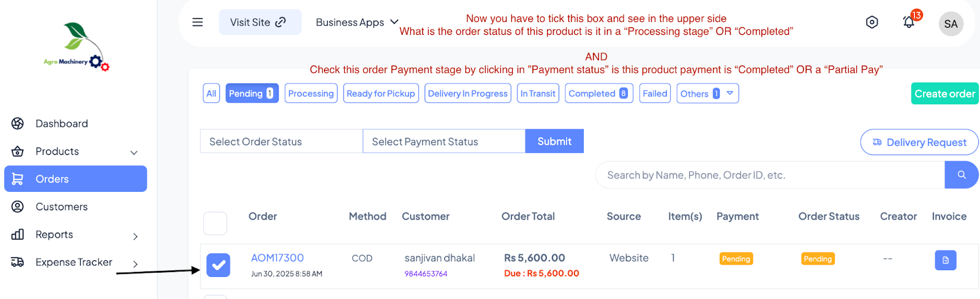Tick the select-all orders checkbox
This screenshot has height=299, width=980.
coord(215,224)
